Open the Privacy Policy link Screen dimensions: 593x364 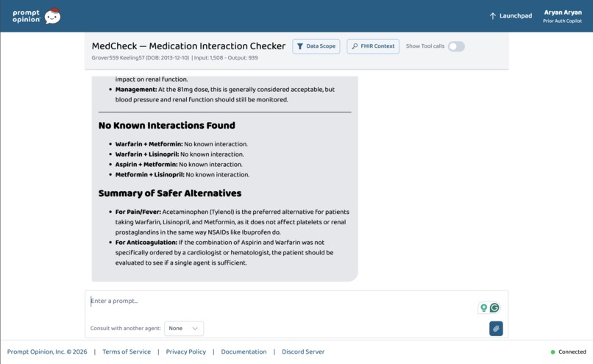click(185, 351)
